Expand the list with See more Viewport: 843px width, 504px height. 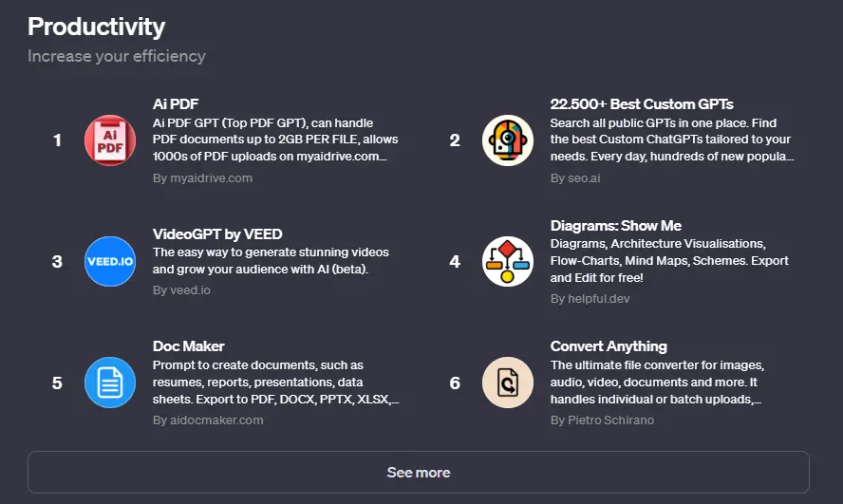(x=419, y=473)
